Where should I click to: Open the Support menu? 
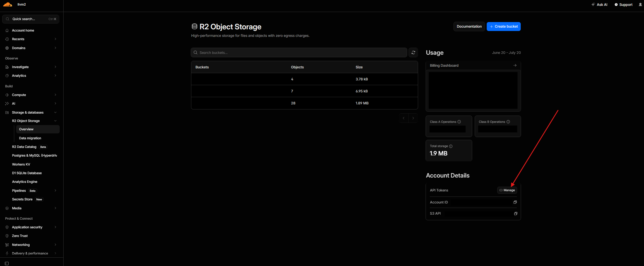(x=624, y=5)
